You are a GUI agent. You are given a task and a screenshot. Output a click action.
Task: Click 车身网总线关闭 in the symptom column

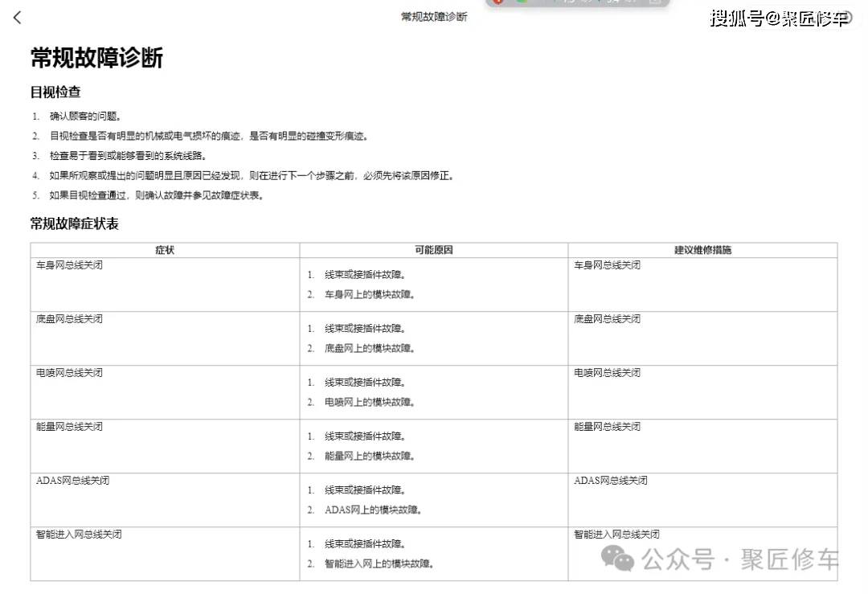click(x=69, y=265)
